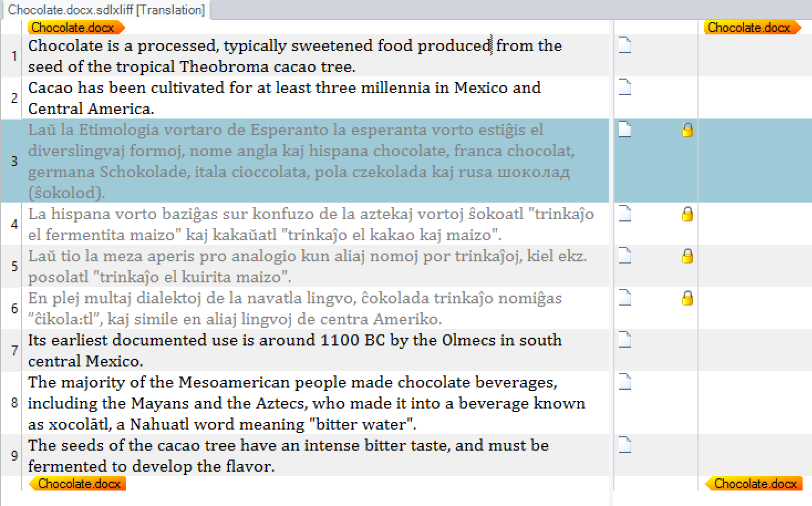The image size is (812, 506).
Task: Click empty target cell of segment 1
Action: (x=754, y=56)
